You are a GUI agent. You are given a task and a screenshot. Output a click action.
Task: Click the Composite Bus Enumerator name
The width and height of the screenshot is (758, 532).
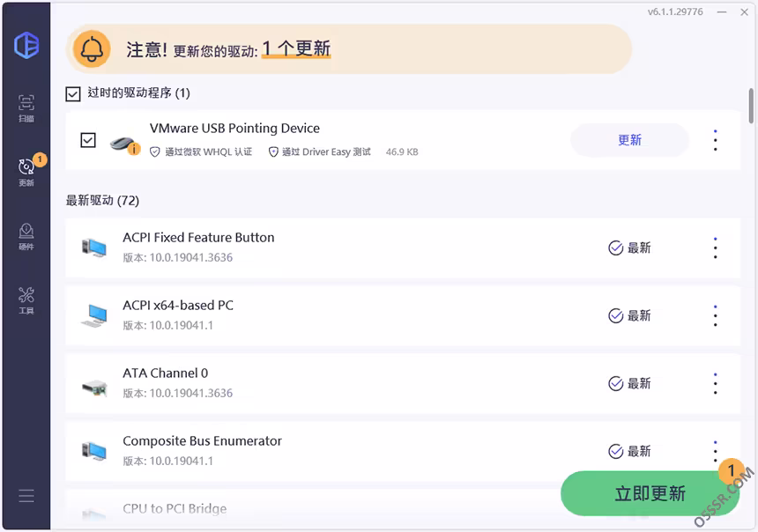(202, 440)
